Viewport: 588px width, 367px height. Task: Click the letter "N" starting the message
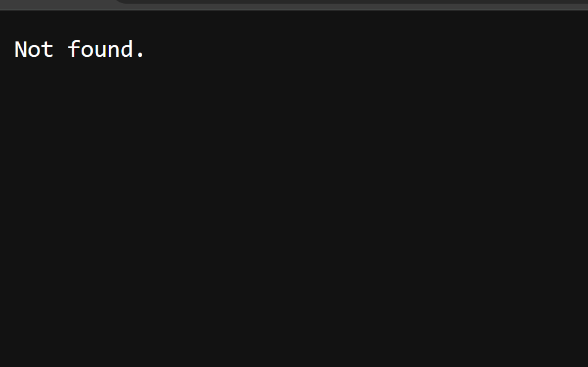click(x=20, y=49)
